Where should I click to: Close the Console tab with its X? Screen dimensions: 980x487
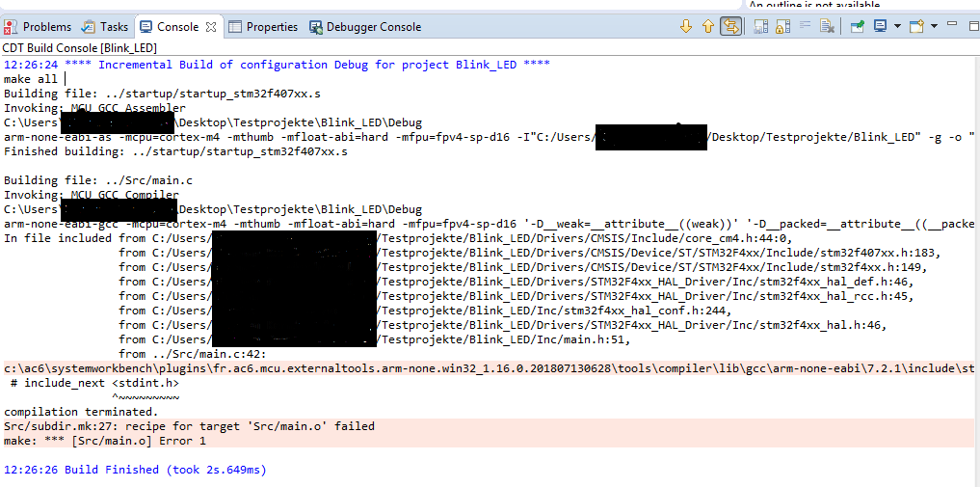coord(211,27)
